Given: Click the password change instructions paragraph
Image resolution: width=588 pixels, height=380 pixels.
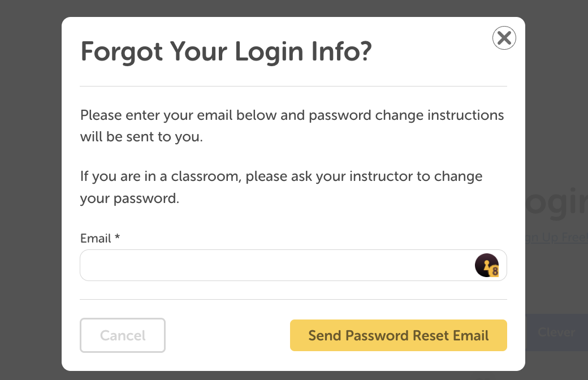Looking at the screenshot, I should click(292, 126).
